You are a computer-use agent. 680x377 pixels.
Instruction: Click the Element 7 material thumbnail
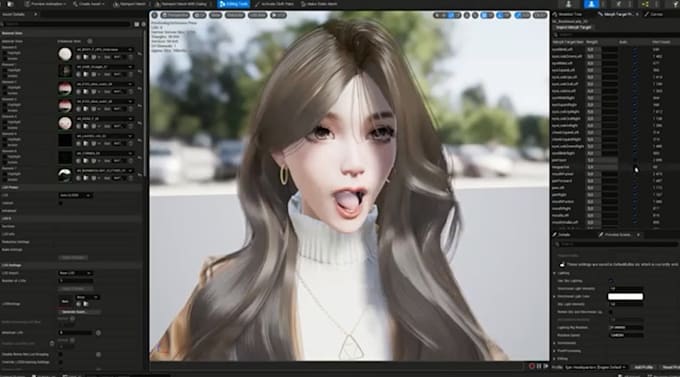[x=65, y=175]
